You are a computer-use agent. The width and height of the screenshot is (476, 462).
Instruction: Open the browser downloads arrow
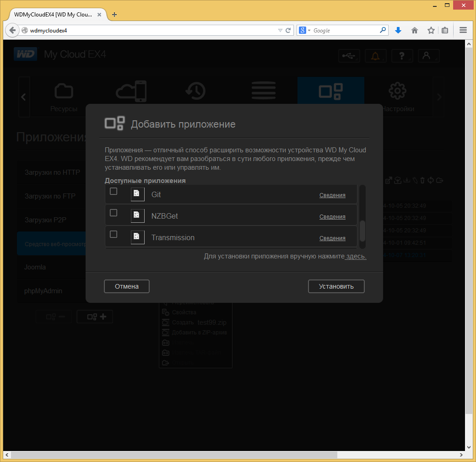[x=398, y=30]
